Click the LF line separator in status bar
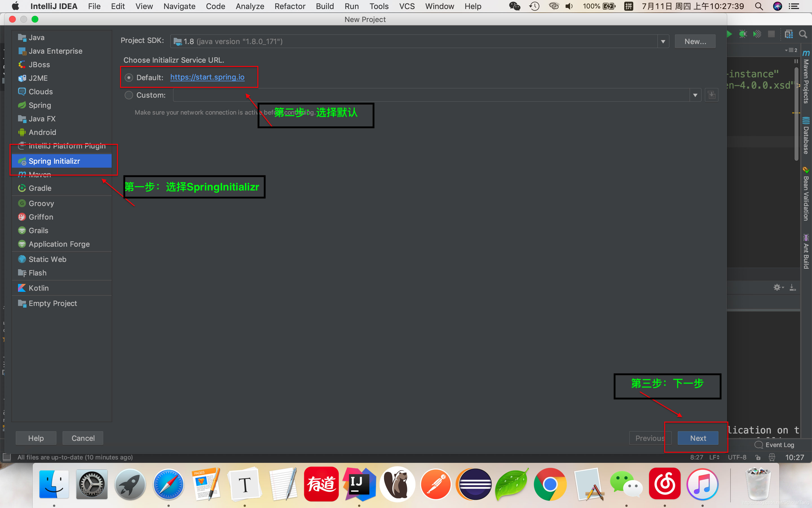 click(x=714, y=457)
